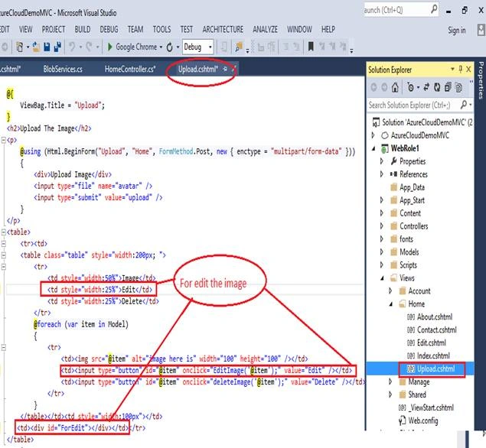The image size is (486, 448).
Task: Click the Refresh icon in Solution Explorer
Action: click(x=437, y=88)
